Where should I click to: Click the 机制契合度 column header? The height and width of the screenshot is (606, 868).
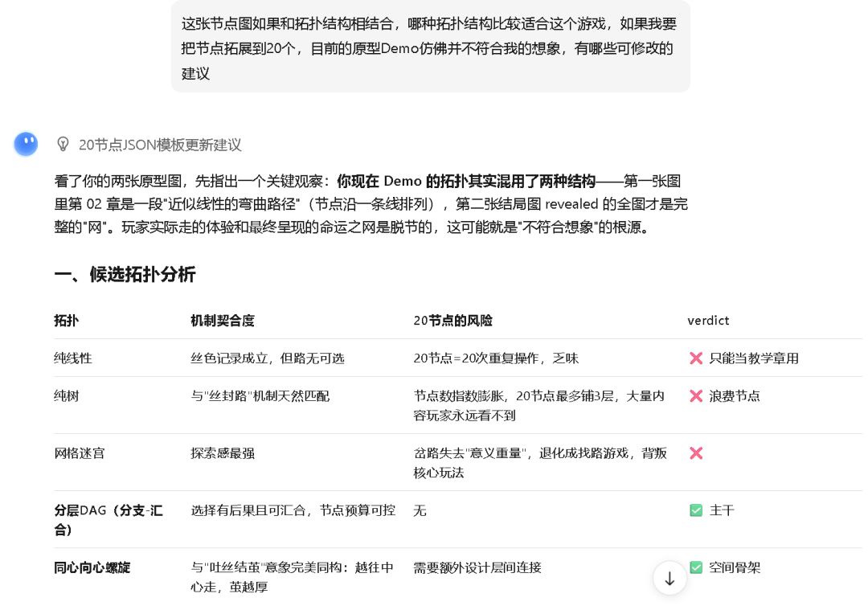pos(223,321)
